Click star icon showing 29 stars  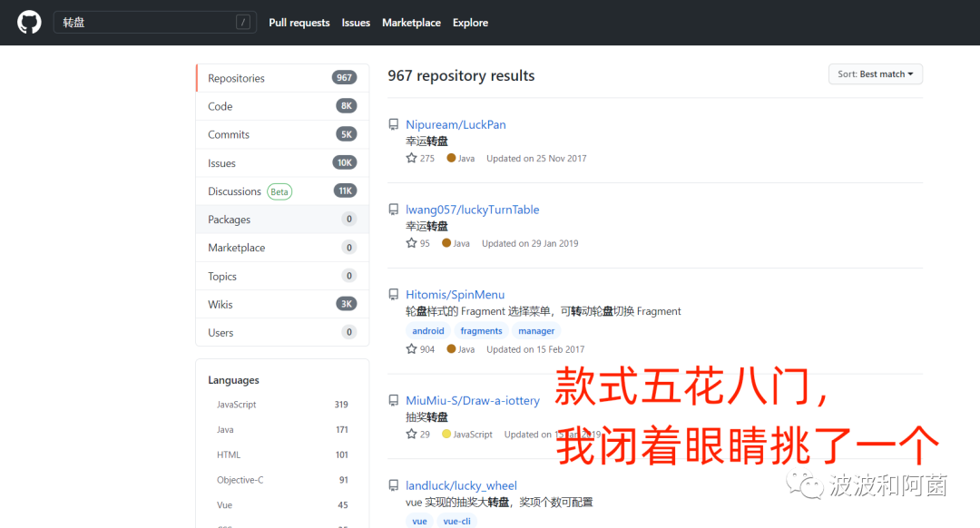point(411,435)
